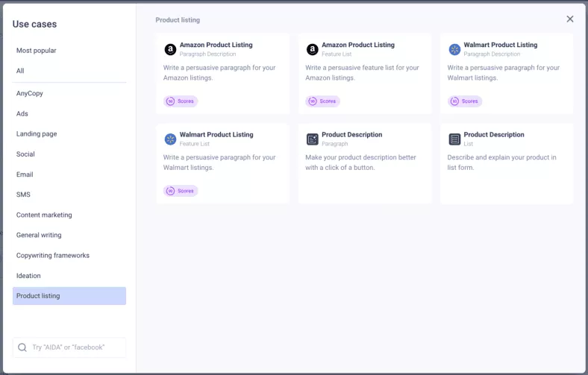Click the search magnifier icon
The width and height of the screenshot is (588, 375).
click(22, 347)
